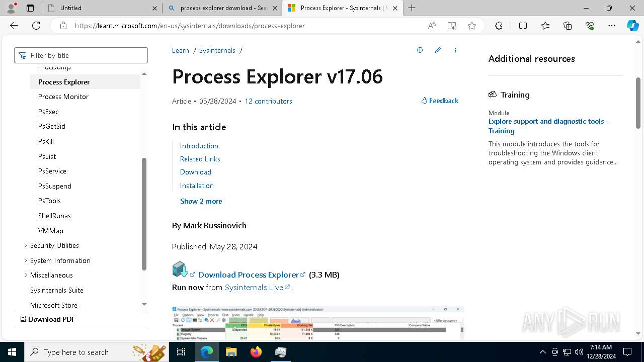644x362 pixels.
Task: Click the sidebar scroll down arrow
Action: click(144, 304)
